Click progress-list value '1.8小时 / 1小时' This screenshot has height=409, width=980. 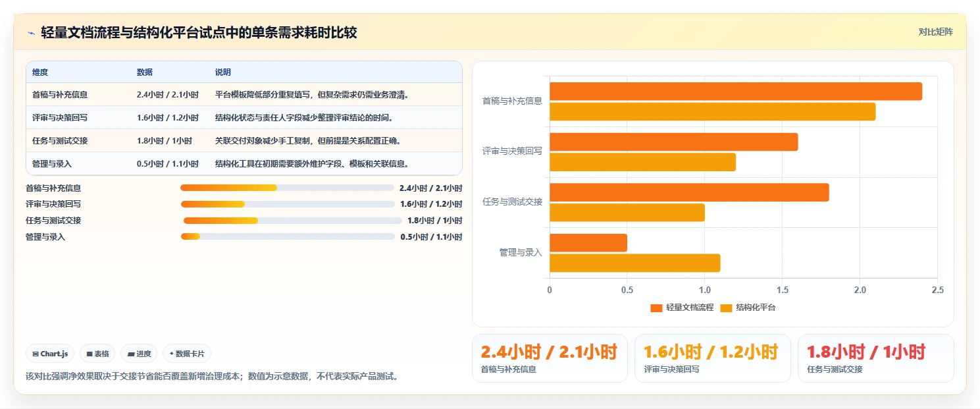point(434,221)
